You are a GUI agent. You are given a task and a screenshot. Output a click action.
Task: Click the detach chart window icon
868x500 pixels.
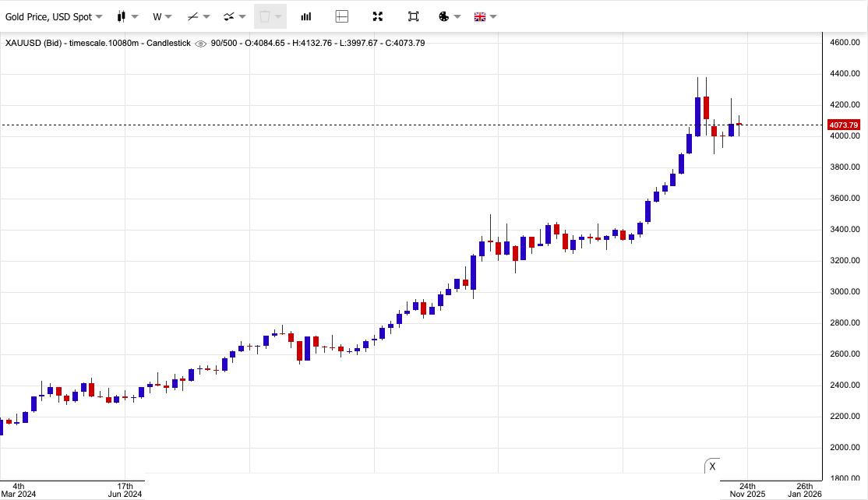coord(414,16)
